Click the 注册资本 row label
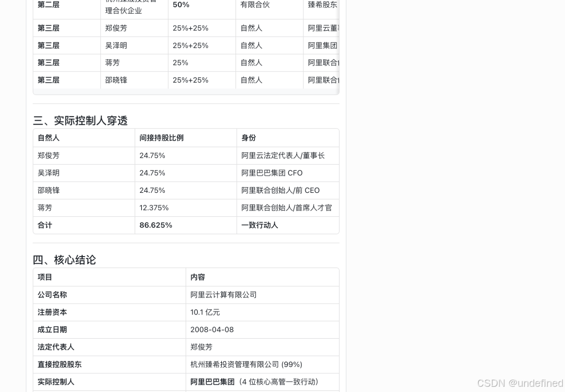 [x=52, y=312]
